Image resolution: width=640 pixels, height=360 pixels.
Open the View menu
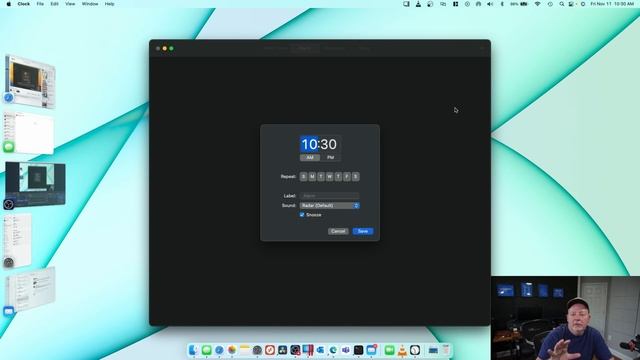click(x=70, y=4)
